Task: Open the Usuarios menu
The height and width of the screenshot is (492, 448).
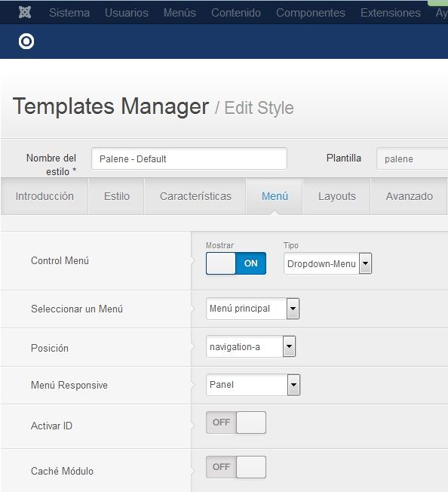Action: 127,13
